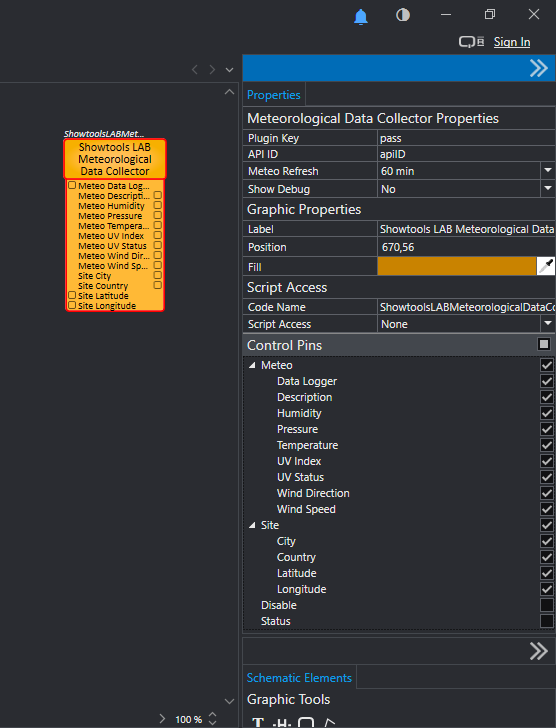This screenshot has width=556, height=728.
Task: Go to previous schematic tab arrow
Action: click(195, 70)
